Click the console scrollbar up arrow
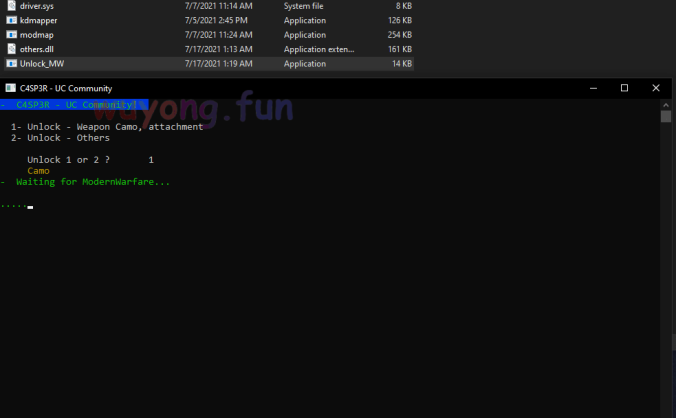676x418 pixels. pos(666,103)
